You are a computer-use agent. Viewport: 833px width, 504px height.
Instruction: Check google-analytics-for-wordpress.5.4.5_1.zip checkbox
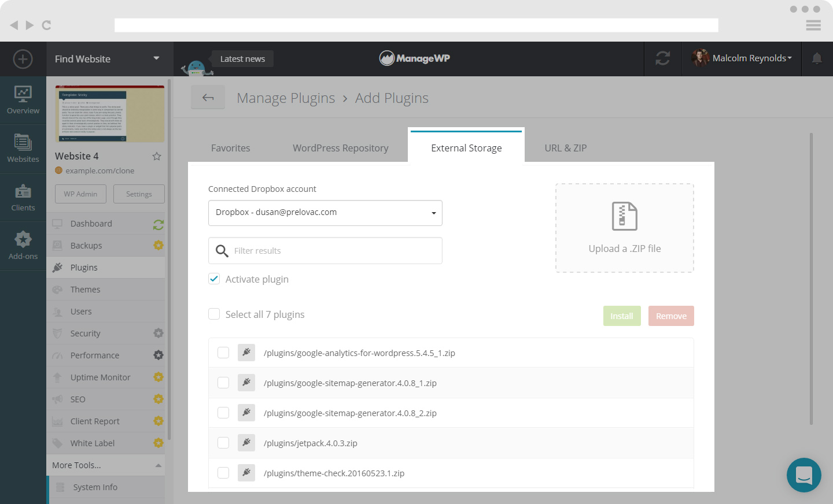[223, 353]
